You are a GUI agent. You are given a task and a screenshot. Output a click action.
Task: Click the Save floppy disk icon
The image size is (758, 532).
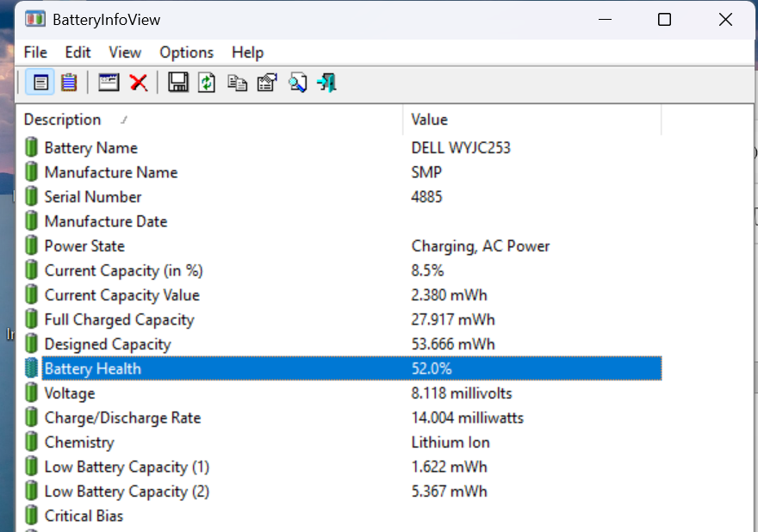[178, 83]
